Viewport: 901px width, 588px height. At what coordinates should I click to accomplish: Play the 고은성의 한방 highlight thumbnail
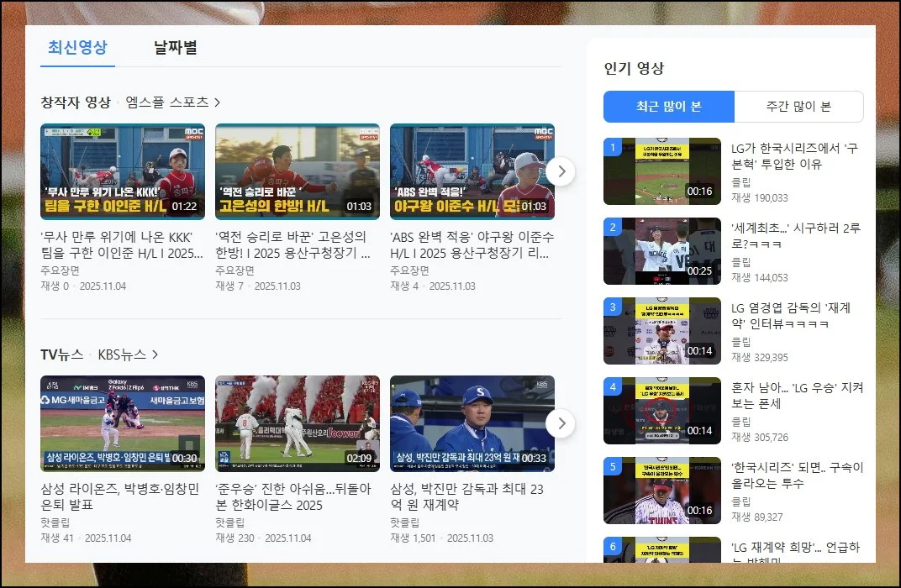pyautogui.click(x=297, y=171)
